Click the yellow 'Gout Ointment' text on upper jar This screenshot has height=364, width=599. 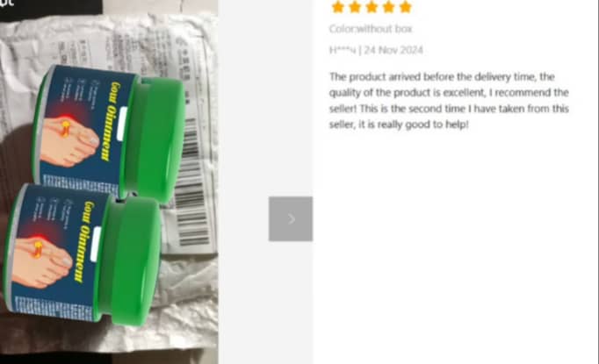pos(112,121)
